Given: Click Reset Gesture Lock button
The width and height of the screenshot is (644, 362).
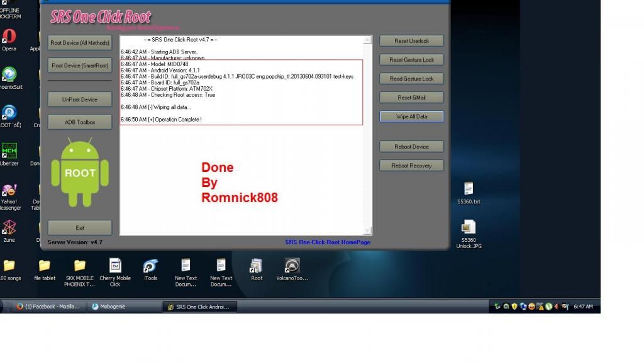Looking at the screenshot, I should (x=411, y=60).
